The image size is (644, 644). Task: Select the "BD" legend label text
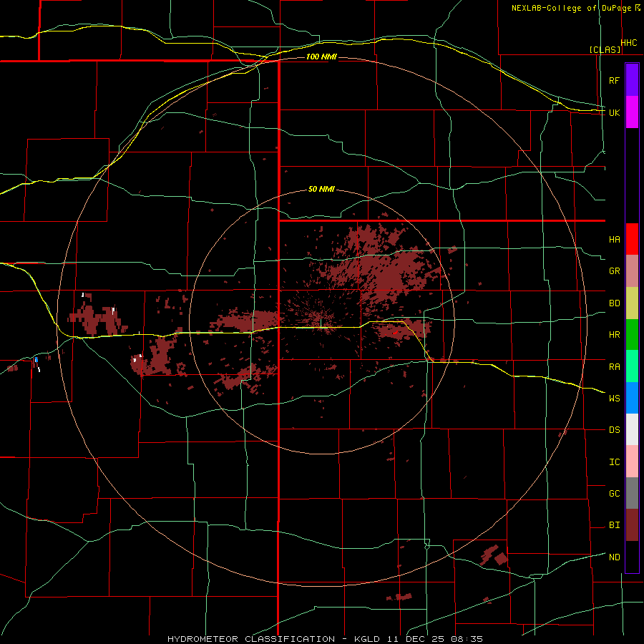click(614, 303)
